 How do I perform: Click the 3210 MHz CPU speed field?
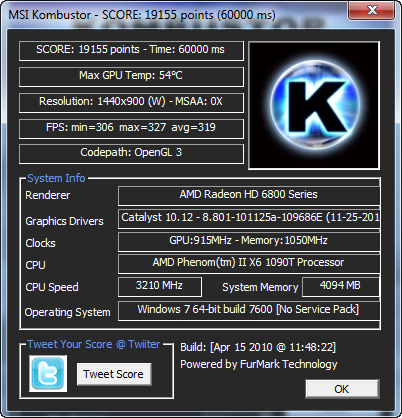(x=160, y=287)
